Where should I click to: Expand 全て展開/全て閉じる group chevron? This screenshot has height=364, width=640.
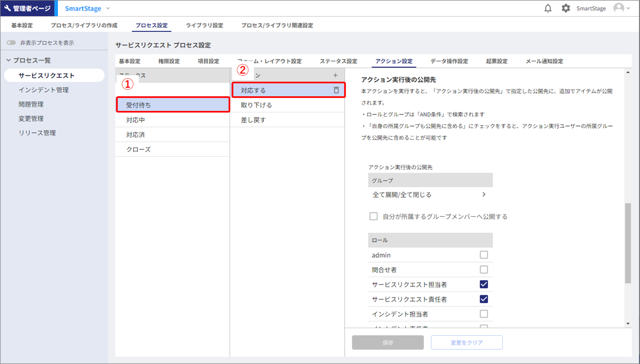click(x=484, y=195)
